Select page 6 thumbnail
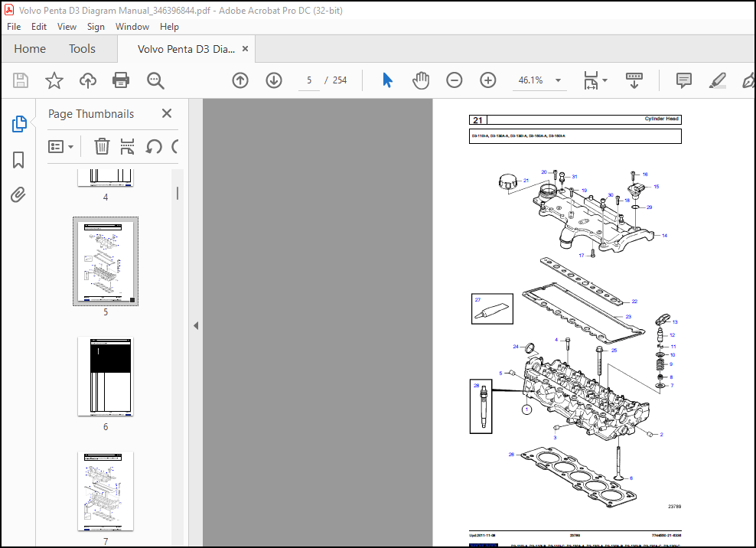 click(x=106, y=377)
